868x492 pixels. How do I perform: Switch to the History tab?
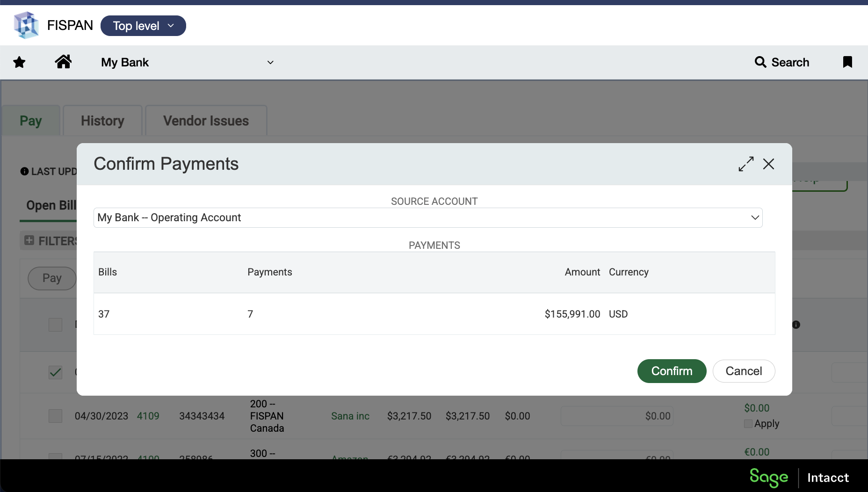pos(102,121)
